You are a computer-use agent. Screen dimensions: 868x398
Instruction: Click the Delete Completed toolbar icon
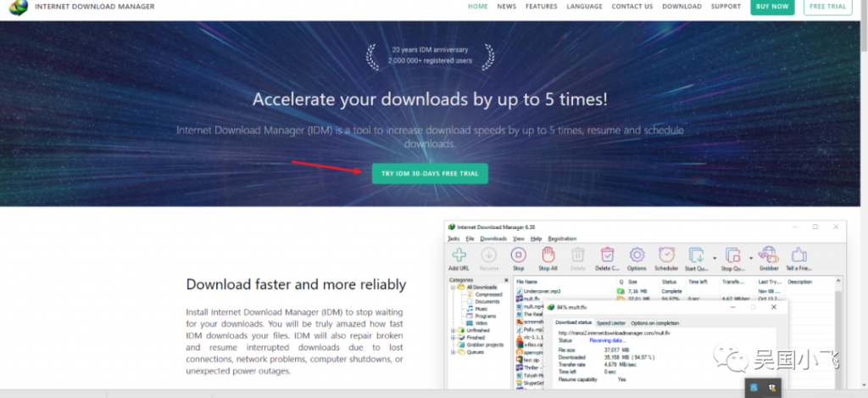[607, 255]
